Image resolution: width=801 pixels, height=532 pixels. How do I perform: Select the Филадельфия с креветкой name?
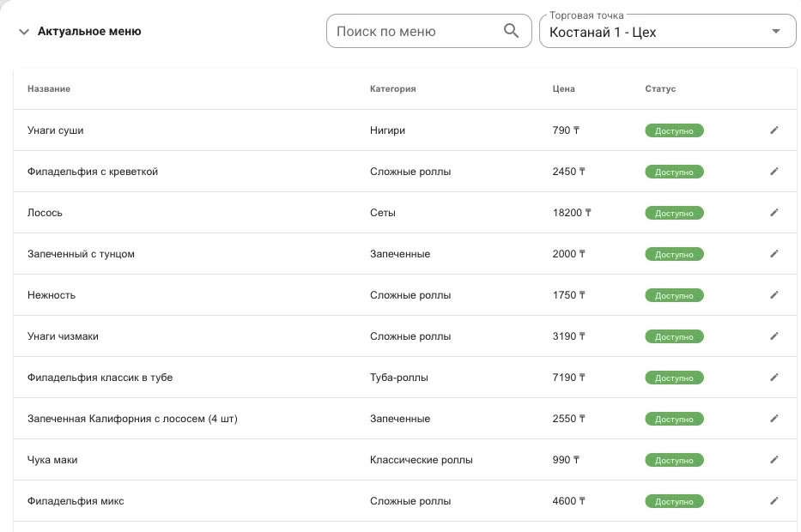[x=93, y=172]
